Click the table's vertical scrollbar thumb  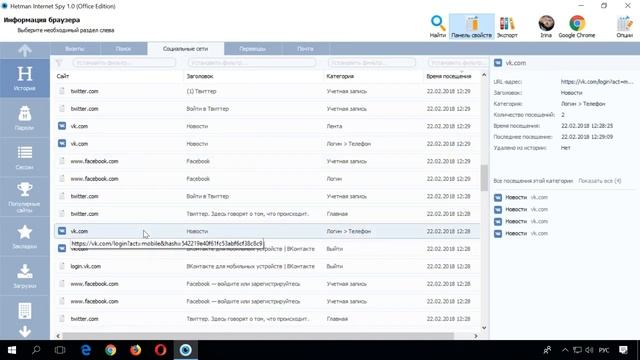484,178
